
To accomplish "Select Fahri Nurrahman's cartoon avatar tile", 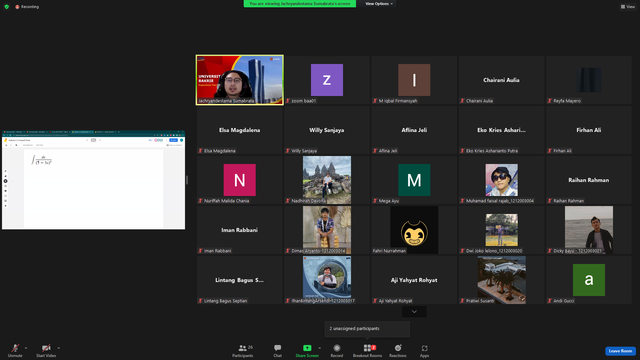I will click(x=414, y=230).
